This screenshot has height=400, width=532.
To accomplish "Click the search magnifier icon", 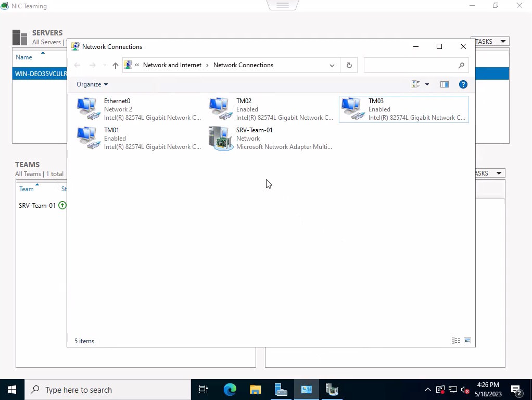I will [x=461, y=65].
